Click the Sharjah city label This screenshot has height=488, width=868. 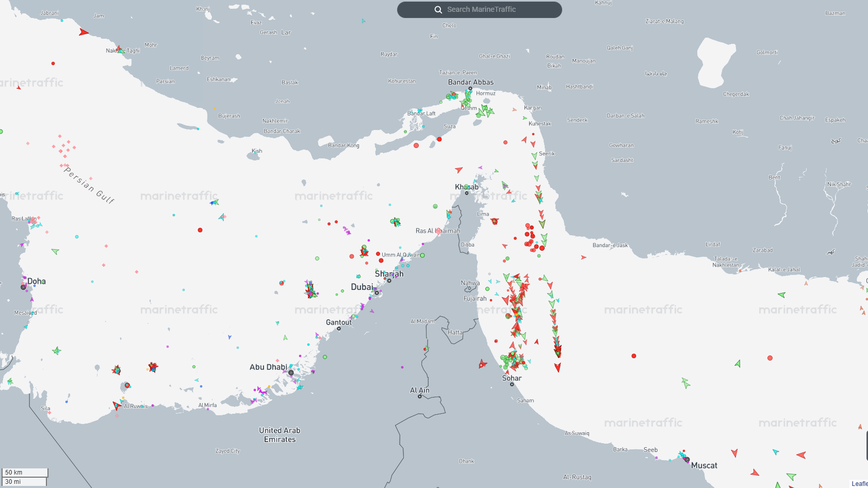pos(389,274)
